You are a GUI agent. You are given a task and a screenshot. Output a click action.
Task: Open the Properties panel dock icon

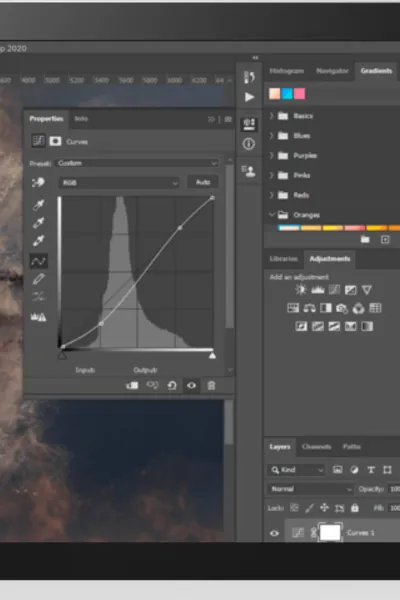click(249, 124)
